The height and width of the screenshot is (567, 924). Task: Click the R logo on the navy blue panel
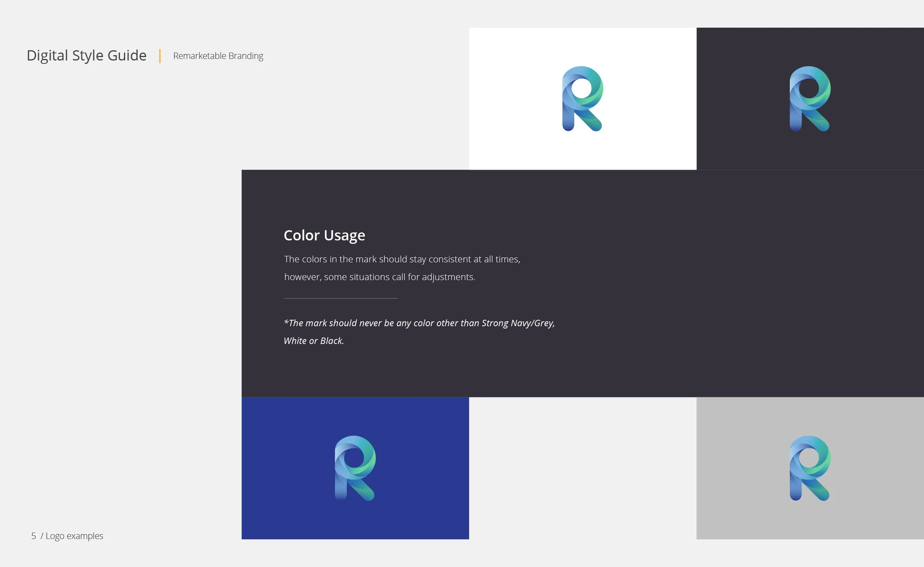(x=355, y=468)
